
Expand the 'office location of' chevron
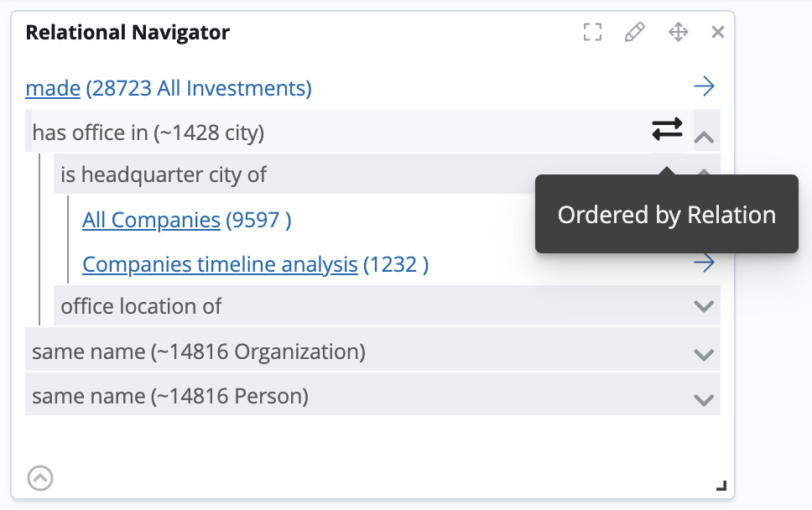click(x=705, y=306)
